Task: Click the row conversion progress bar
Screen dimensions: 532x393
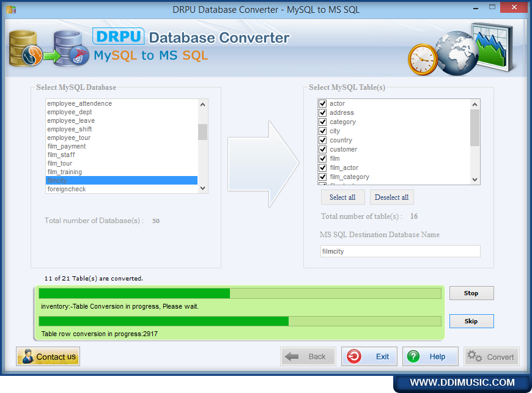Action: [240, 321]
